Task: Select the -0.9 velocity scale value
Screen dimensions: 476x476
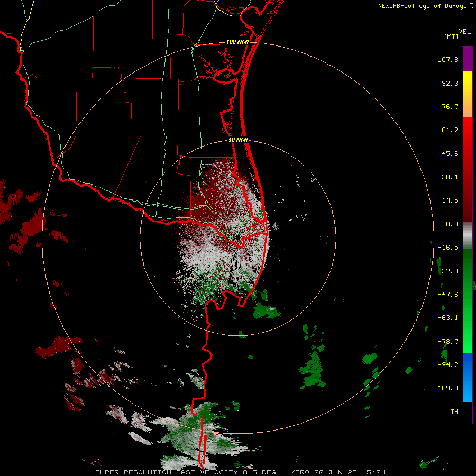Action: tap(450, 224)
